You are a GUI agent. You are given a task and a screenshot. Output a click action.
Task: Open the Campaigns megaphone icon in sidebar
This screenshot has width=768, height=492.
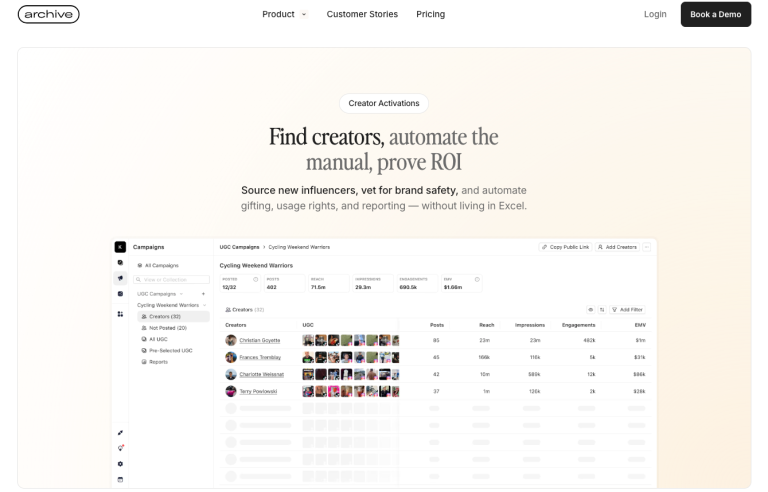pyautogui.click(x=120, y=278)
